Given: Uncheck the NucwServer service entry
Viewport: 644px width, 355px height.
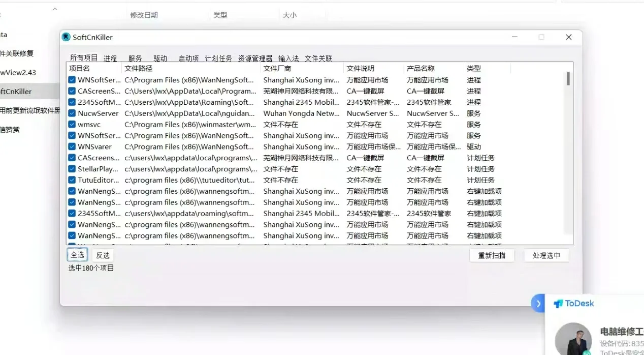Looking at the screenshot, I should [71, 113].
